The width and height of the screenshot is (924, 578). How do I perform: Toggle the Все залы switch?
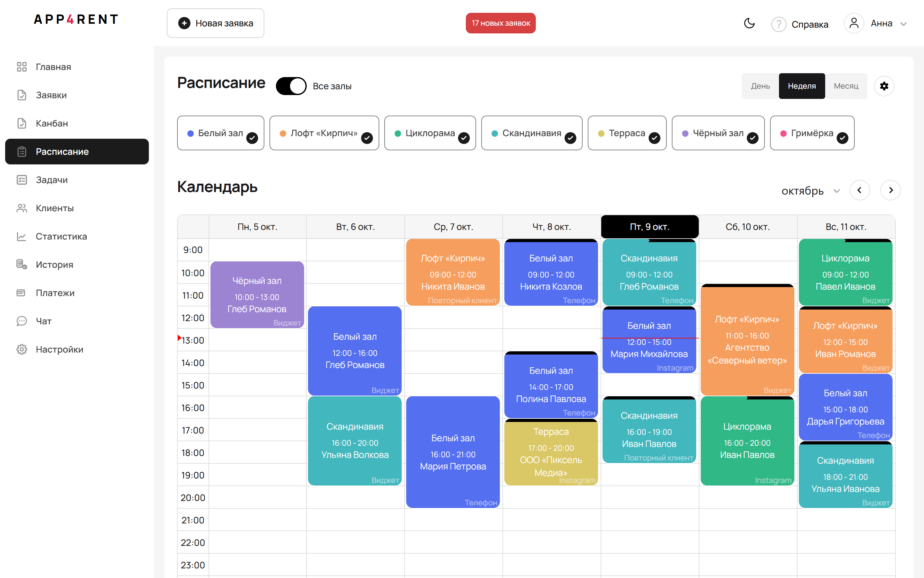tap(291, 86)
